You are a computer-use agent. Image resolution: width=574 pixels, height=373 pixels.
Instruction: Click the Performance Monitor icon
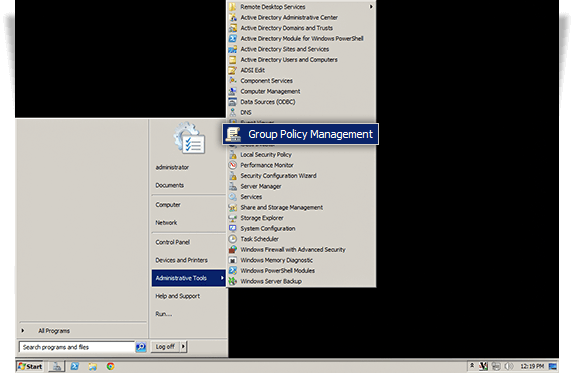point(232,165)
